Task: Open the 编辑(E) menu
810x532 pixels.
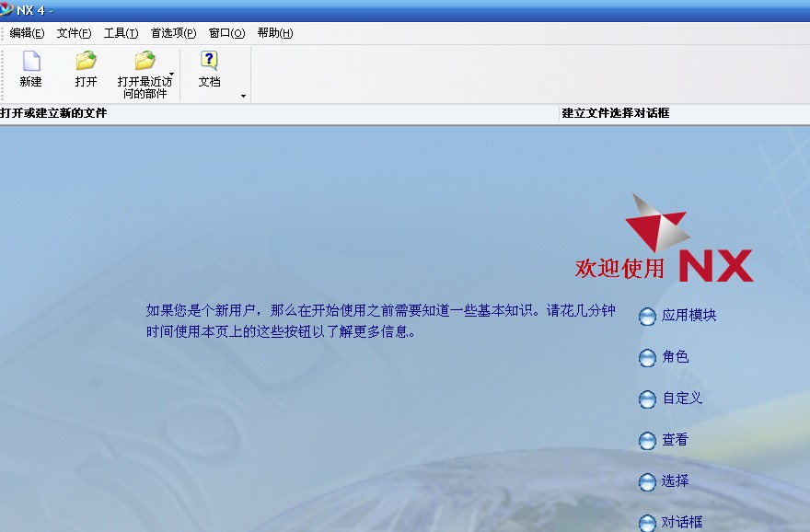Action: click(27, 33)
